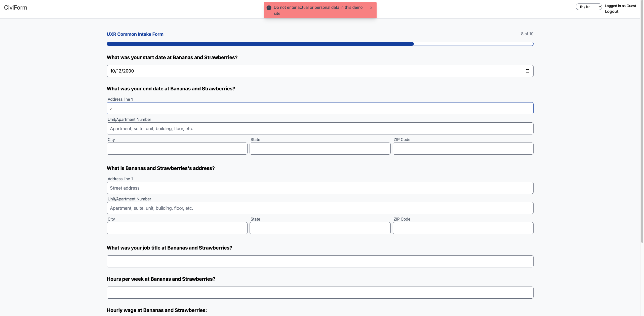This screenshot has height=316, width=644.
Task: Dismiss the demo data warning banner
Action: [x=371, y=8]
